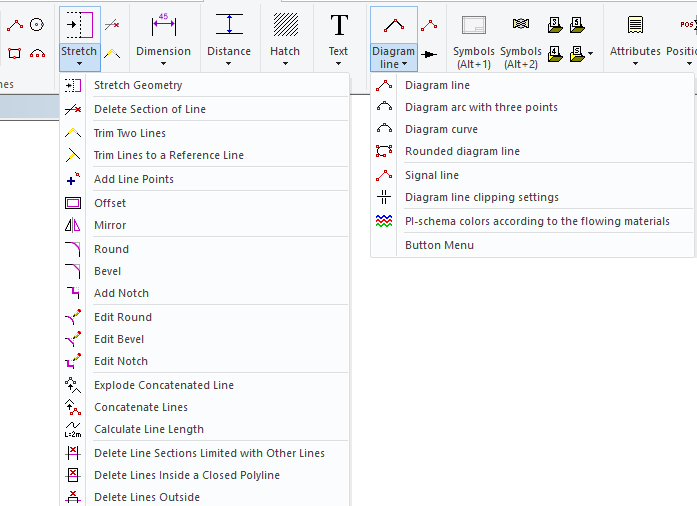697x506 pixels.
Task: Select Diagram arc with three points
Action: [481, 107]
